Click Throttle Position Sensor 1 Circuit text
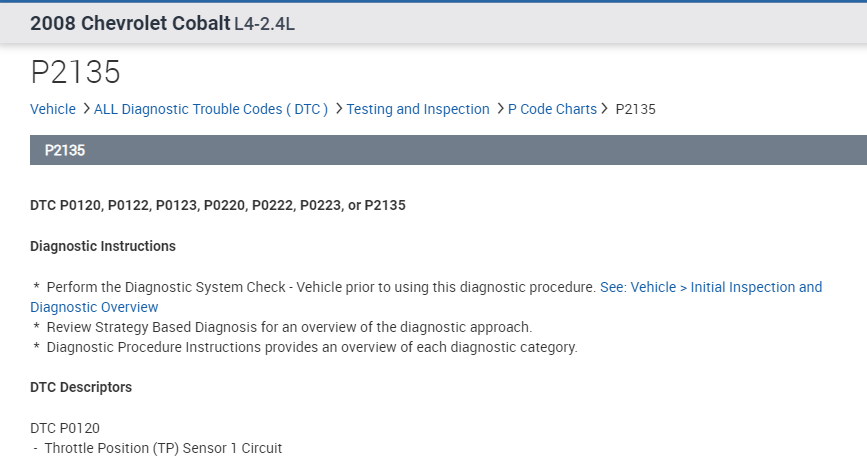Screen dimensions: 867x469 pyautogui.click(x=163, y=448)
